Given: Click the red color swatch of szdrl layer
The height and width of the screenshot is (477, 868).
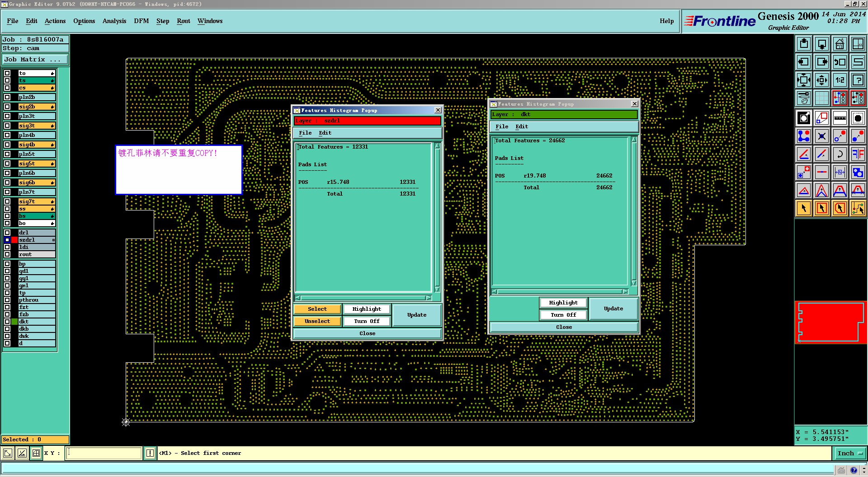Looking at the screenshot, I should 14,240.
